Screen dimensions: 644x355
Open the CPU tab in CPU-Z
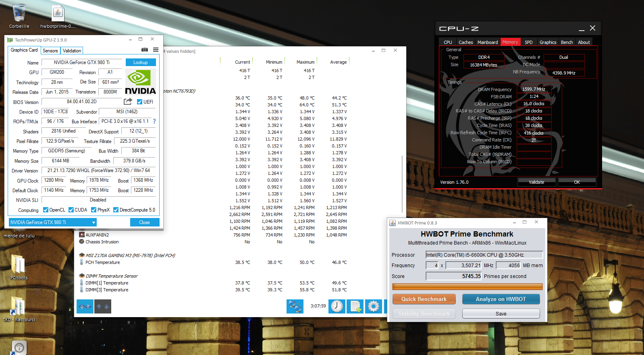tap(448, 42)
